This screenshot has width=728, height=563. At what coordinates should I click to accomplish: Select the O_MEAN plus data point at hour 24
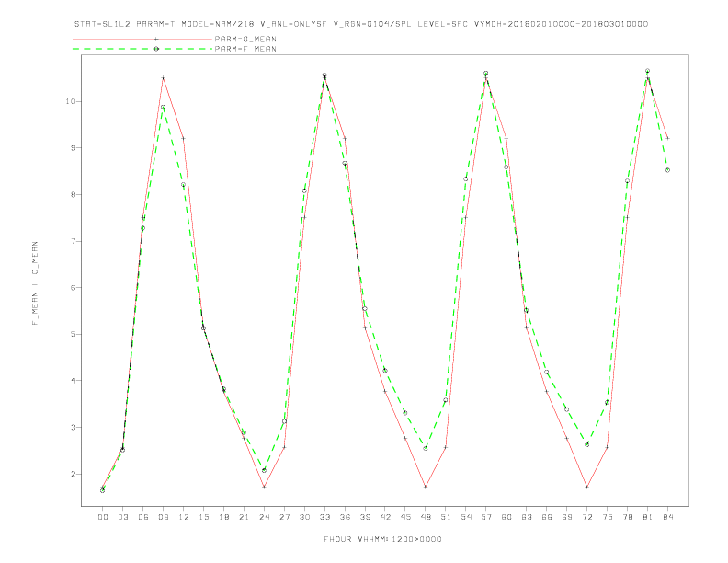point(264,487)
